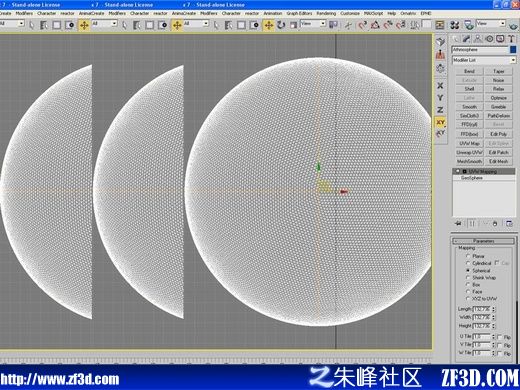Open the Utilities hammer panel tab

click(x=511, y=39)
